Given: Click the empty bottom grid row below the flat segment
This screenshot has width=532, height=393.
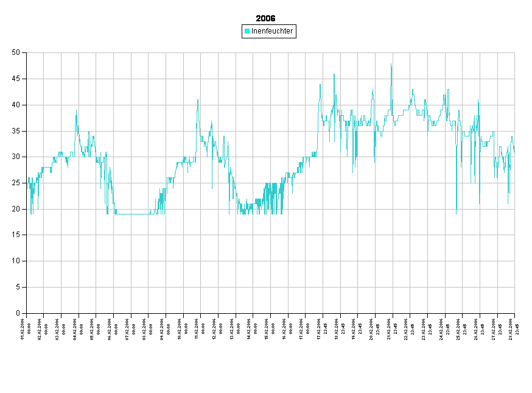Looking at the screenshot, I should [132, 300].
